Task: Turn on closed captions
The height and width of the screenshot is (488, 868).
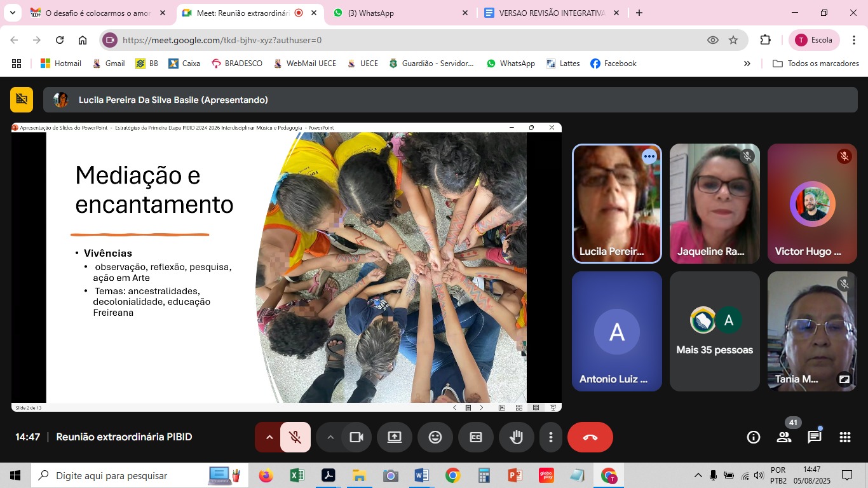Action: click(475, 437)
